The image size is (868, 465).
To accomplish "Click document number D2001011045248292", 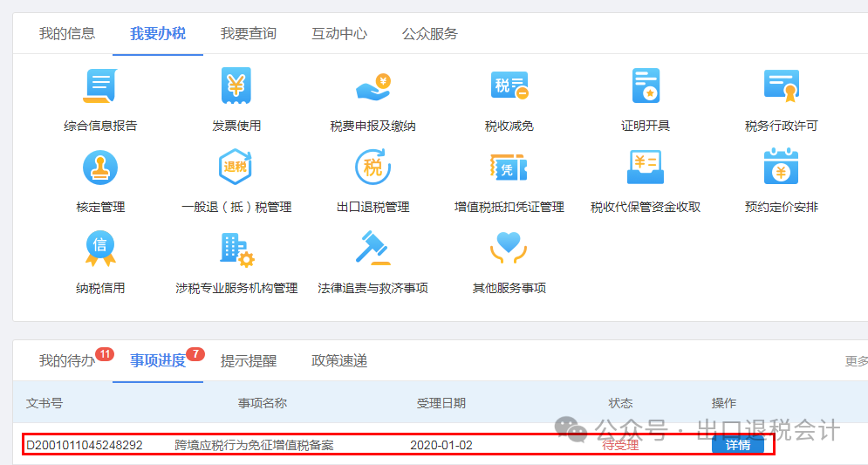I will [84, 445].
